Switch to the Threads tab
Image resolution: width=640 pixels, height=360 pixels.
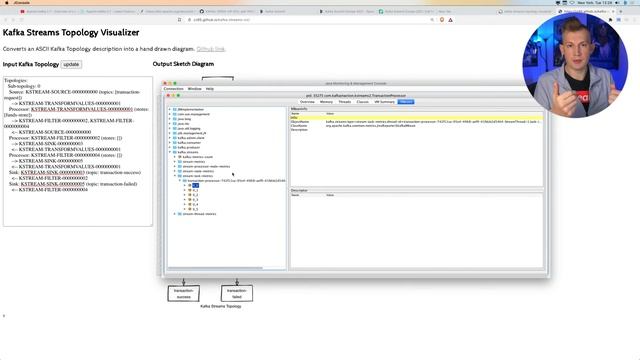[345, 102]
